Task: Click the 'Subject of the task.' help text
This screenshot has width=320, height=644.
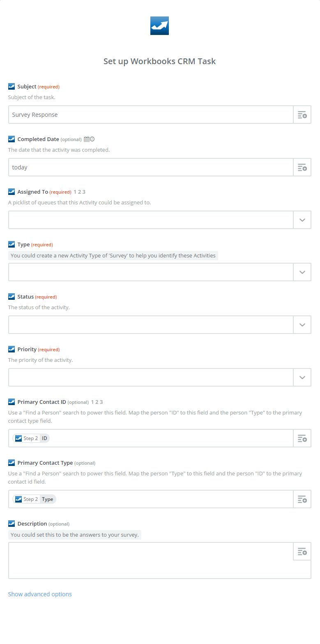Action: point(32,97)
